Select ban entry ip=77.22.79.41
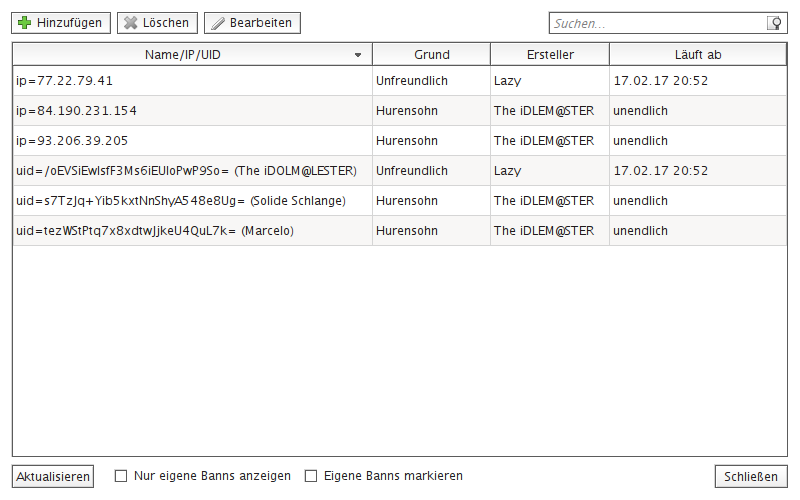Viewport: 800px width, 500px height. [399, 81]
